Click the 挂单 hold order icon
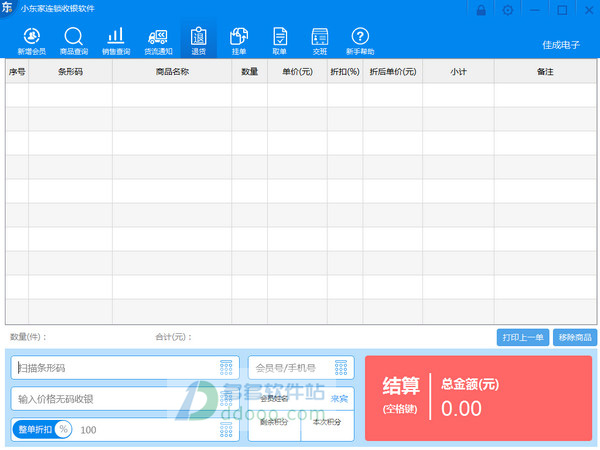 (x=239, y=41)
